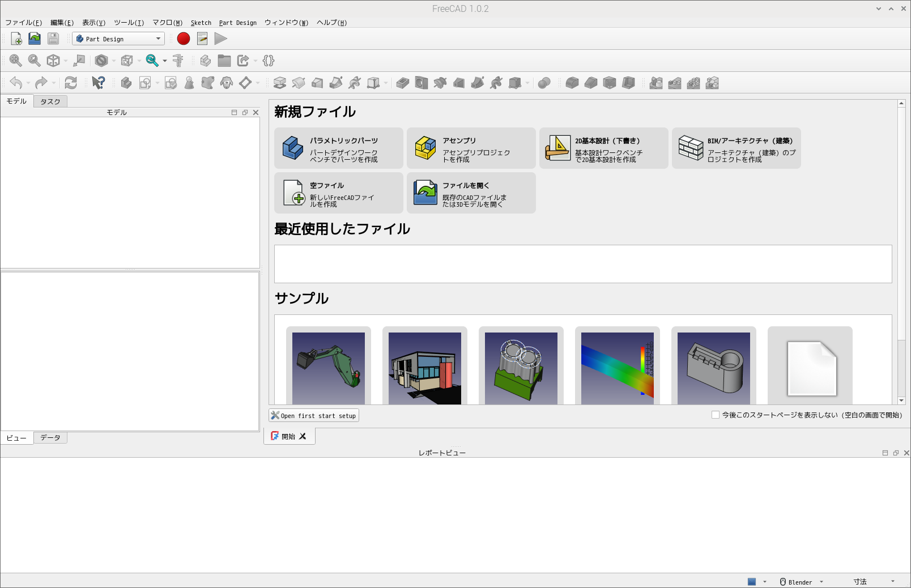
Task: Open the Part Design workbench dropdown
Action: [118, 39]
